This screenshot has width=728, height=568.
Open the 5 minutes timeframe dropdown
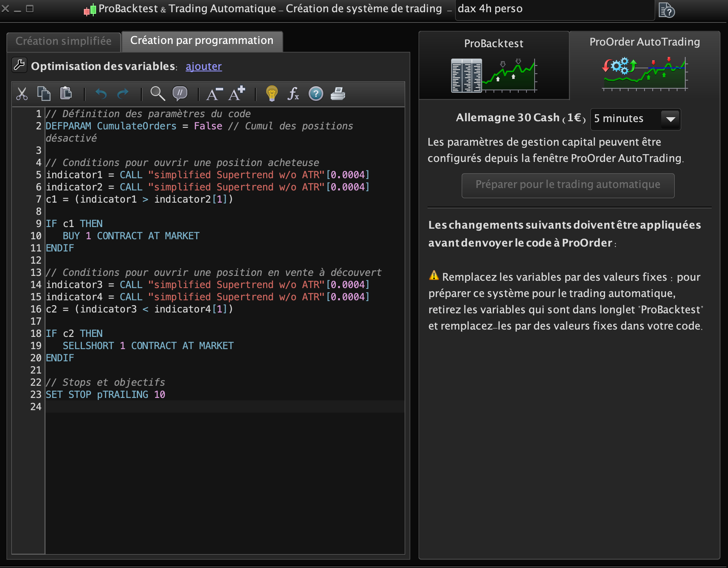[635, 119]
